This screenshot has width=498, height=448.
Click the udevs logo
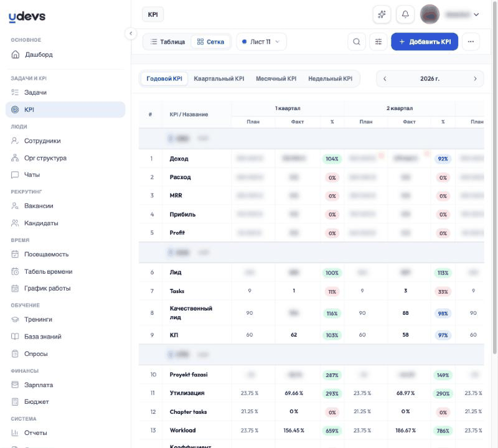27,17
